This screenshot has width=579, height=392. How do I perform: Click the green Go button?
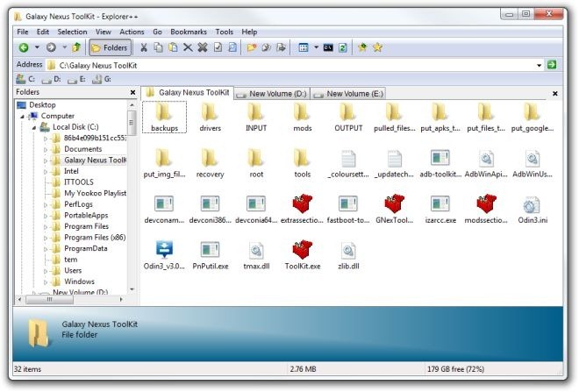click(x=552, y=65)
